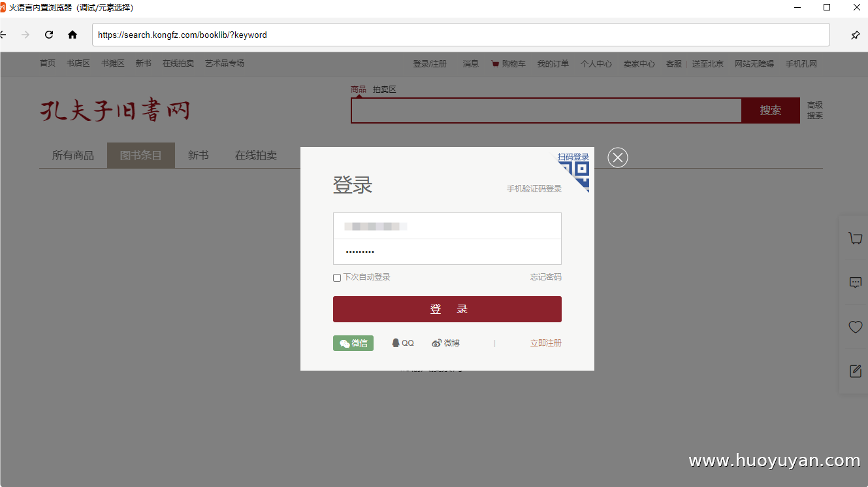Open 在线拍卖 in the top navigation bar
Image resolution: width=868 pixels, height=487 pixels.
[178, 63]
